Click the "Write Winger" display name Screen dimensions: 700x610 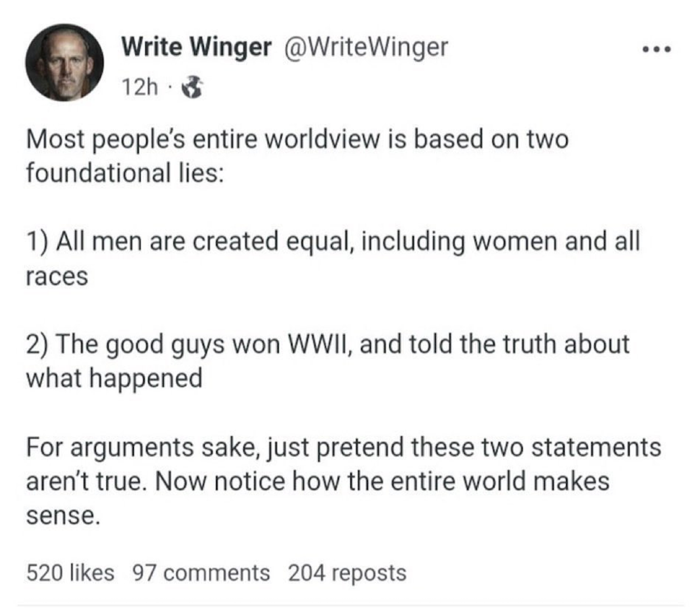[x=196, y=47]
